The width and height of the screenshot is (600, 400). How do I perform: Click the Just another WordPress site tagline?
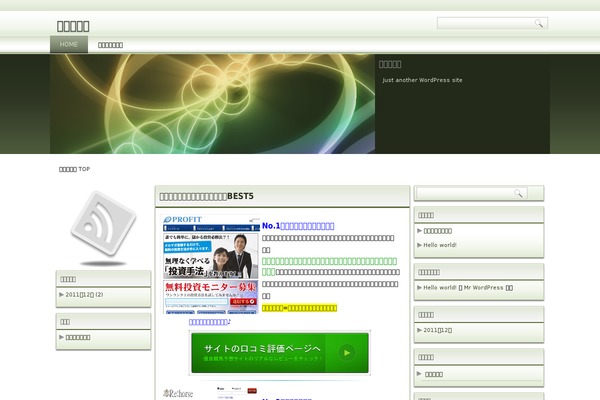(422, 80)
